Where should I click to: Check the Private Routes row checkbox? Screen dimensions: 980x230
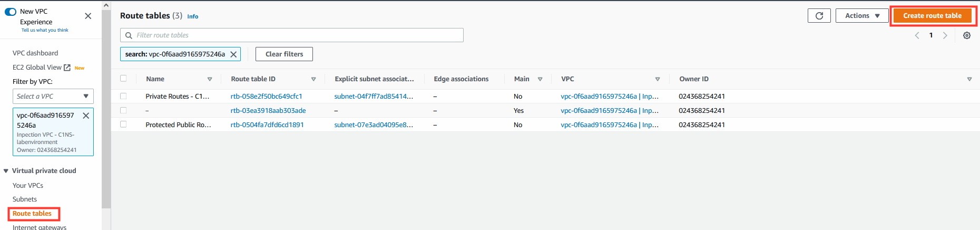[123, 96]
